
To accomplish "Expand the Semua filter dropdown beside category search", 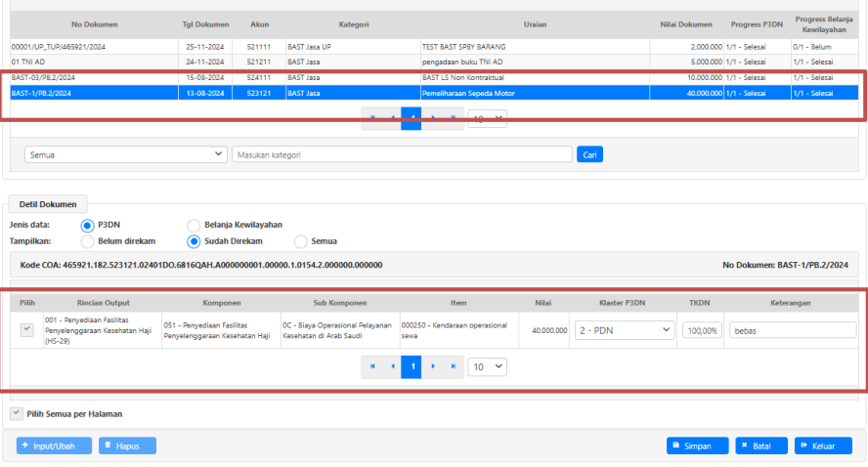I will point(125,154).
